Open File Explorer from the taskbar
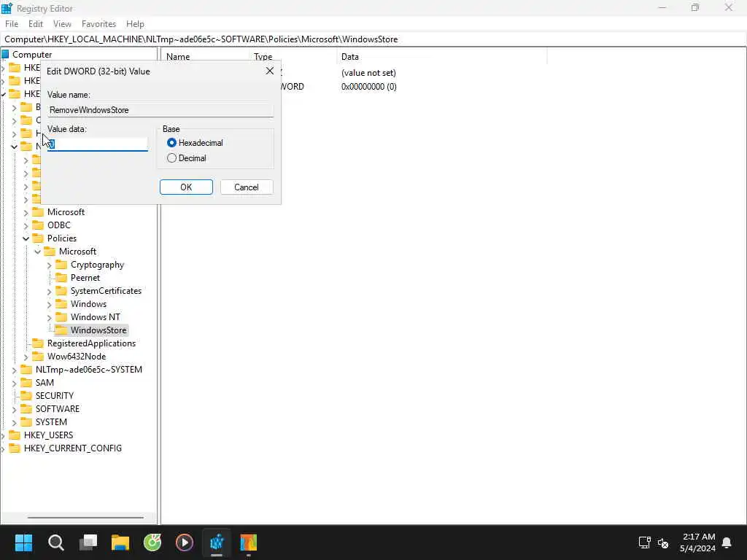Image resolution: width=747 pixels, height=560 pixels. 120,542
